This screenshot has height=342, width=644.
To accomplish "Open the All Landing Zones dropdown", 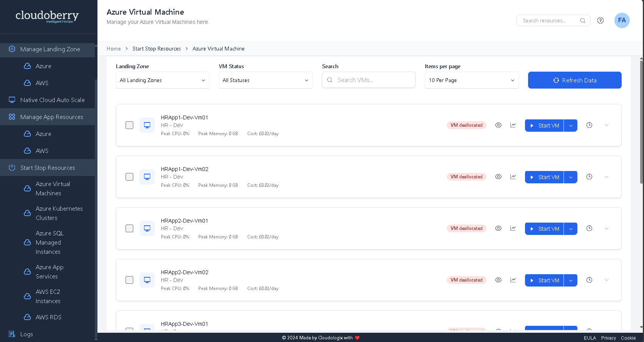I will click(163, 80).
